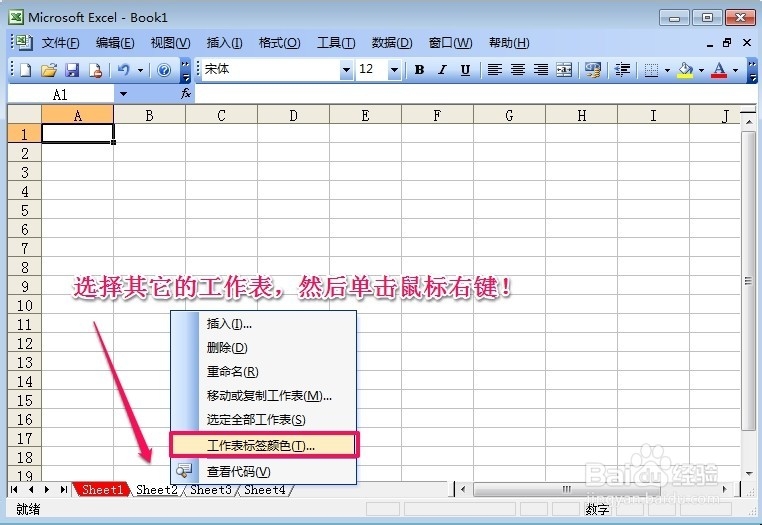Click the Excel control icon in menu bar

22,43
